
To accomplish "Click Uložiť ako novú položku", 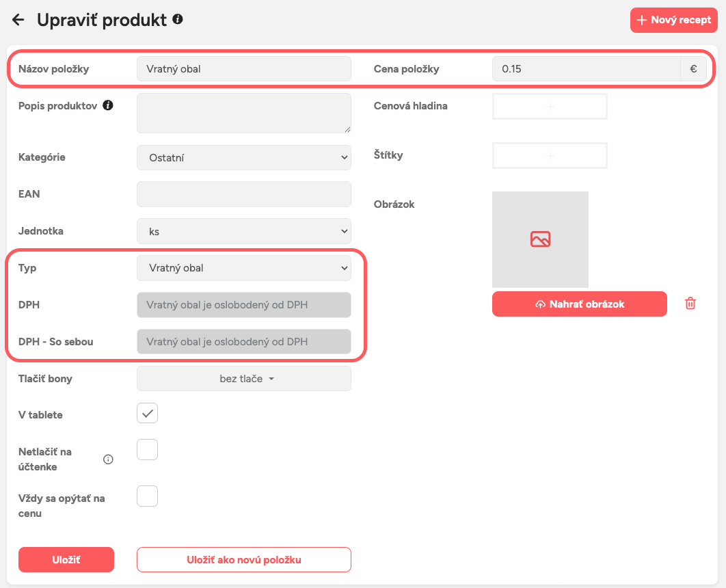I will pyautogui.click(x=244, y=560).
